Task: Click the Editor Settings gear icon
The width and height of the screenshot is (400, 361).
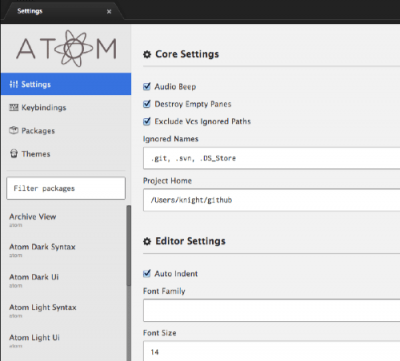Action: click(147, 241)
